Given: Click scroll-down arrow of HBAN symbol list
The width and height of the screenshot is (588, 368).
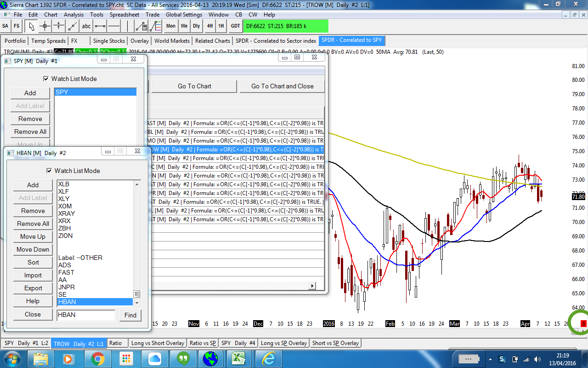Looking at the screenshot, I should coord(137,303).
